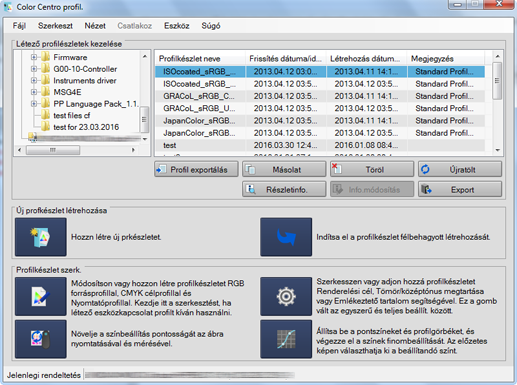Expand the G00-10-Controller tree node
The height and width of the screenshot is (385, 517).
(34, 69)
